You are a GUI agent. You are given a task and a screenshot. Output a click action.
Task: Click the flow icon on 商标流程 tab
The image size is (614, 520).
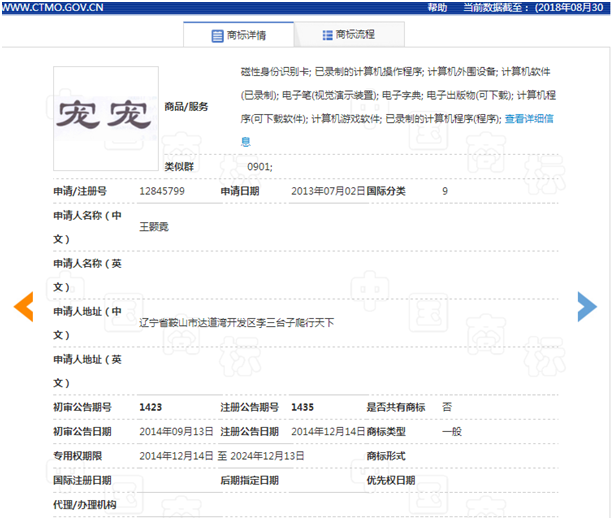327,36
